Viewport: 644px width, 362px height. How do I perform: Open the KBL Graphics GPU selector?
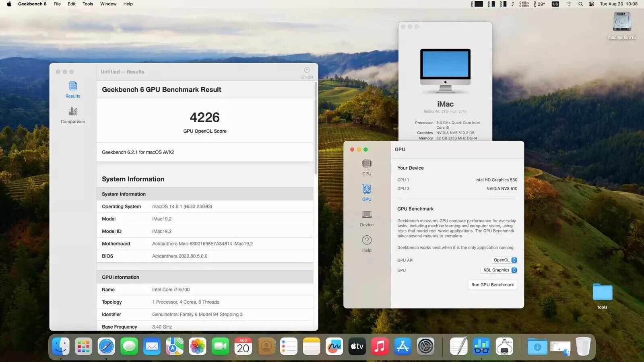click(499, 270)
